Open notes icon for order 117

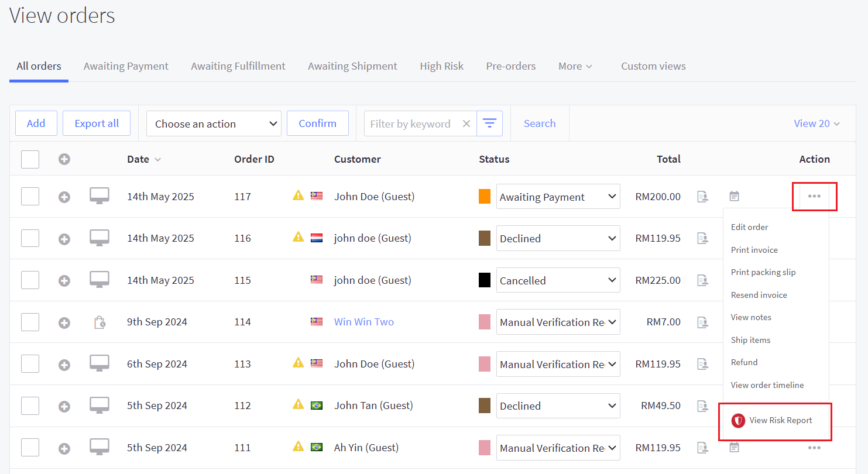click(x=734, y=196)
